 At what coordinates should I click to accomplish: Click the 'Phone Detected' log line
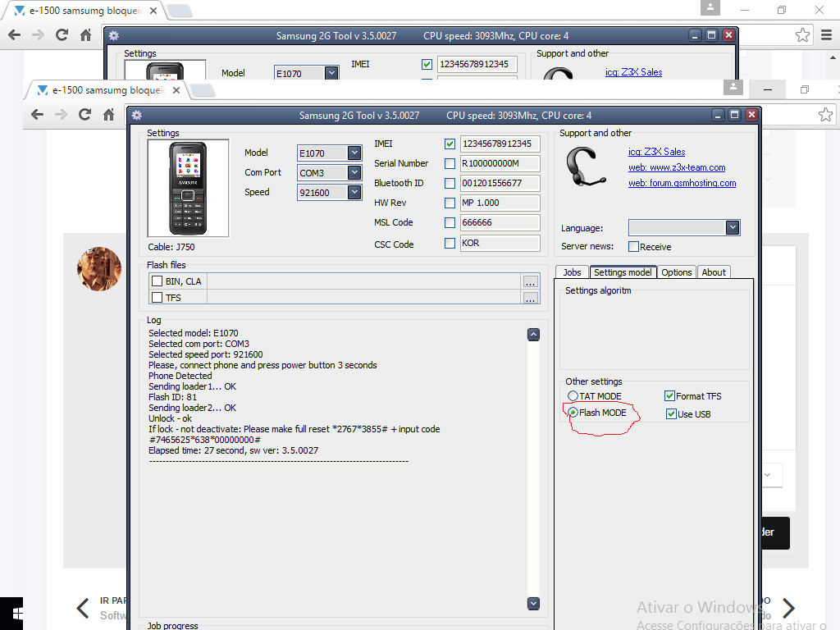coord(180,376)
